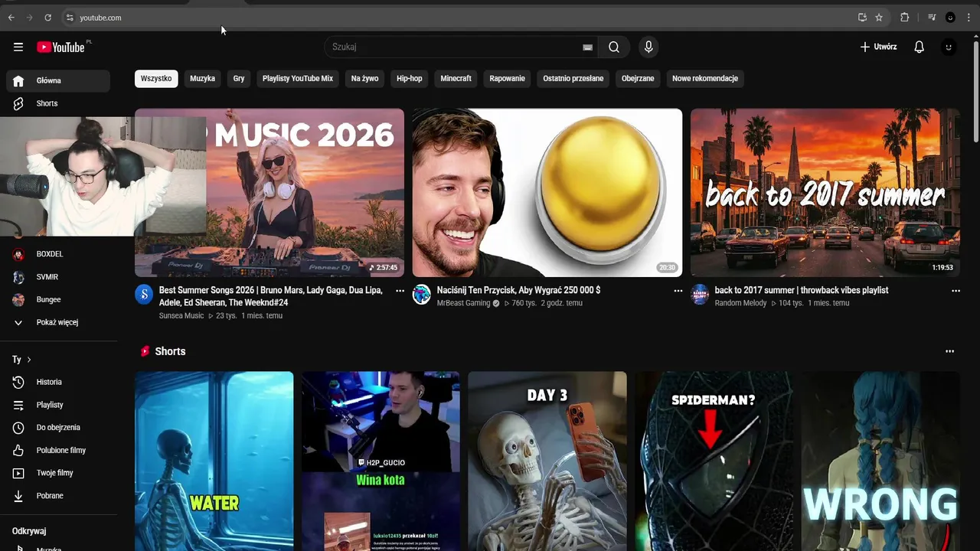The width and height of the screenshot is (980, 551).
Task: Click the Do obejrzenia clock icon
Action: pos(18,428)
